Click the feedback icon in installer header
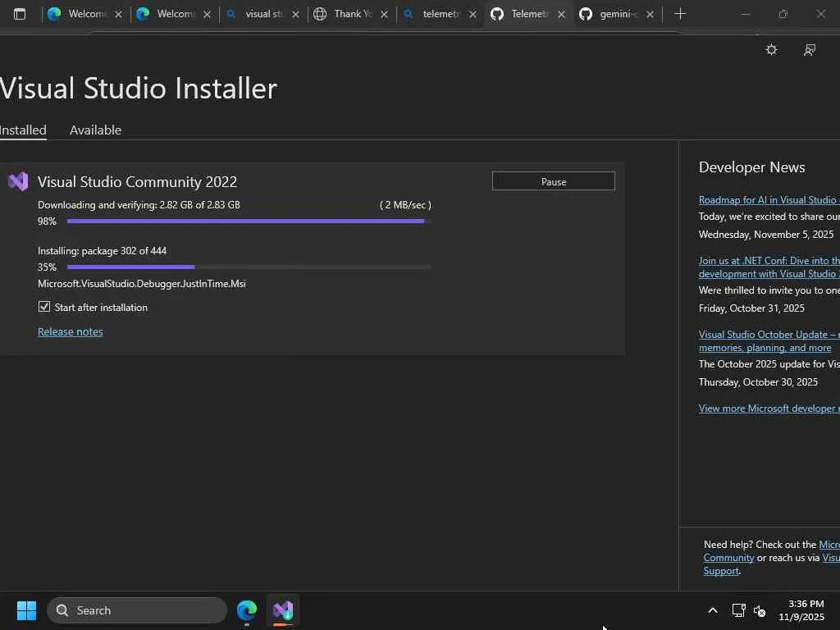840x630 pixels. coord(810,50)
